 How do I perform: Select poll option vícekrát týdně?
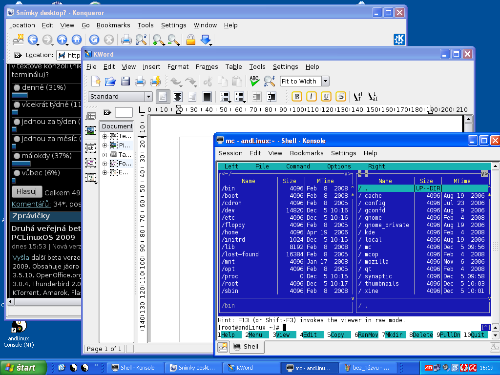point(17,105)
